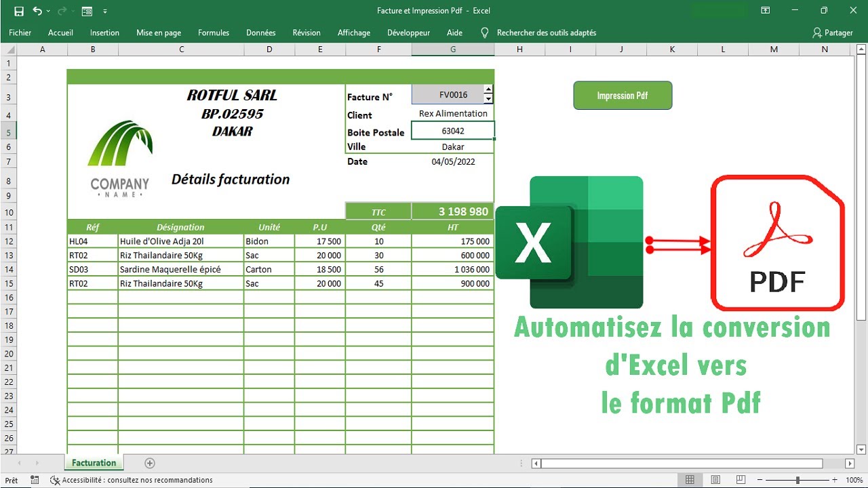The image size is (868, 488).
Task: Click vertical scrollbar up arrow
Action: tap(862, 49)
